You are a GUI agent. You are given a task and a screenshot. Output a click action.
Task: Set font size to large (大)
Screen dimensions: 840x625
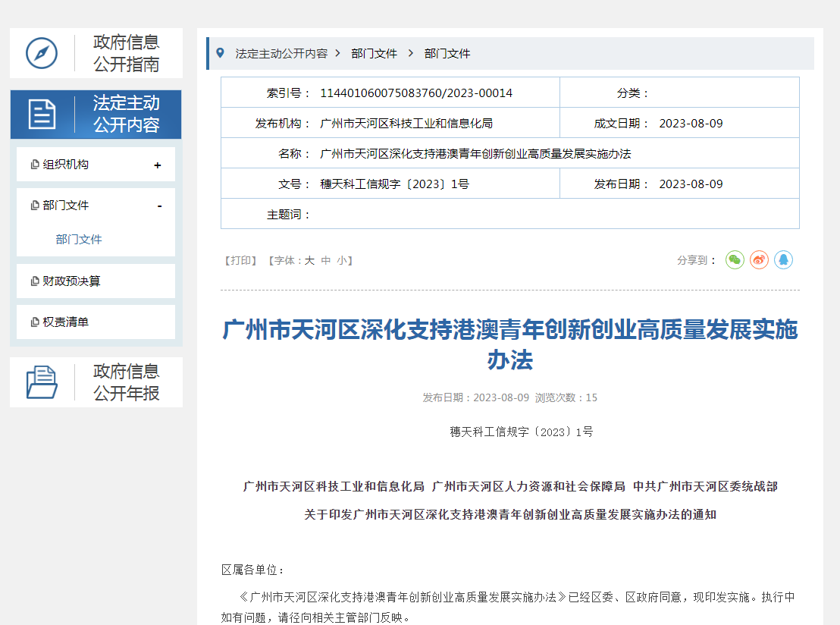click(x=309, y=260)
